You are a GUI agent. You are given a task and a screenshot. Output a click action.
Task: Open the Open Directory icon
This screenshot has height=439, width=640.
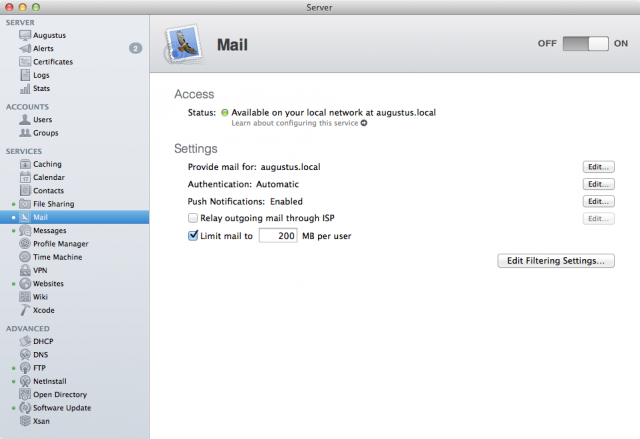point(25,395)
